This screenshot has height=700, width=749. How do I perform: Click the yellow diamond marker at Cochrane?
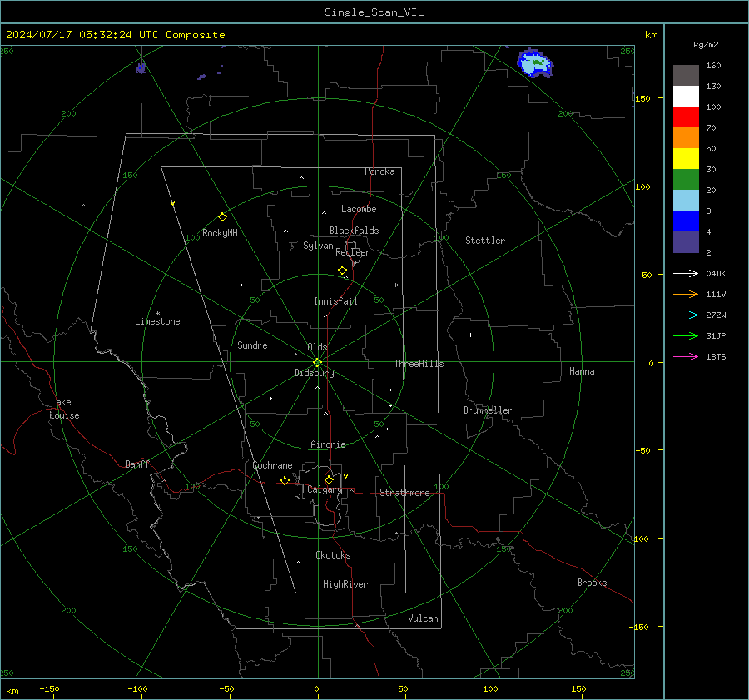285,480
